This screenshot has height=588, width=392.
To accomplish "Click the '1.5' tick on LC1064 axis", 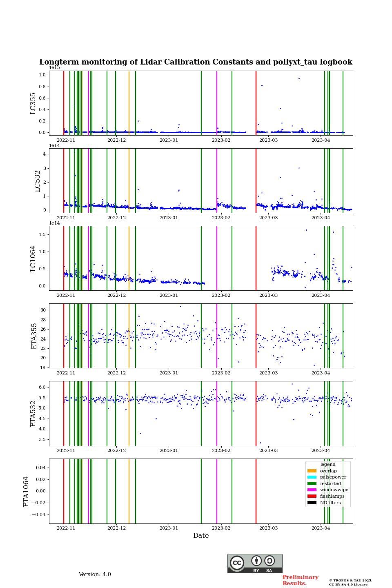I will click(42, 234).
